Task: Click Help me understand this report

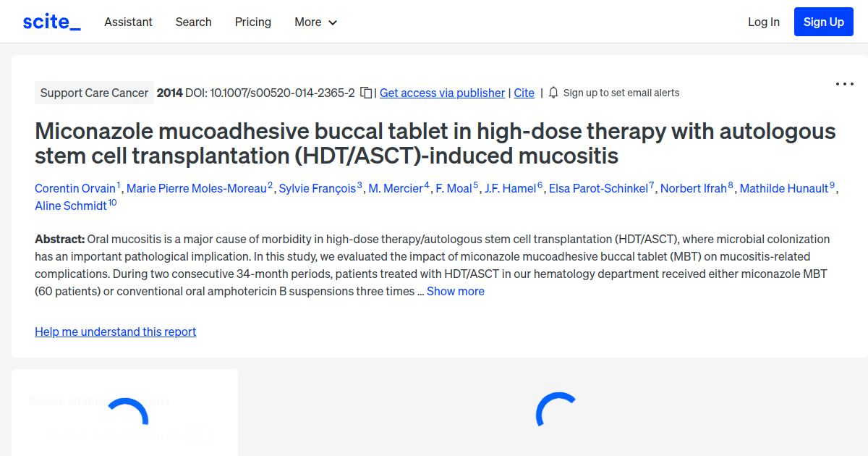Action: click(115, 332)
